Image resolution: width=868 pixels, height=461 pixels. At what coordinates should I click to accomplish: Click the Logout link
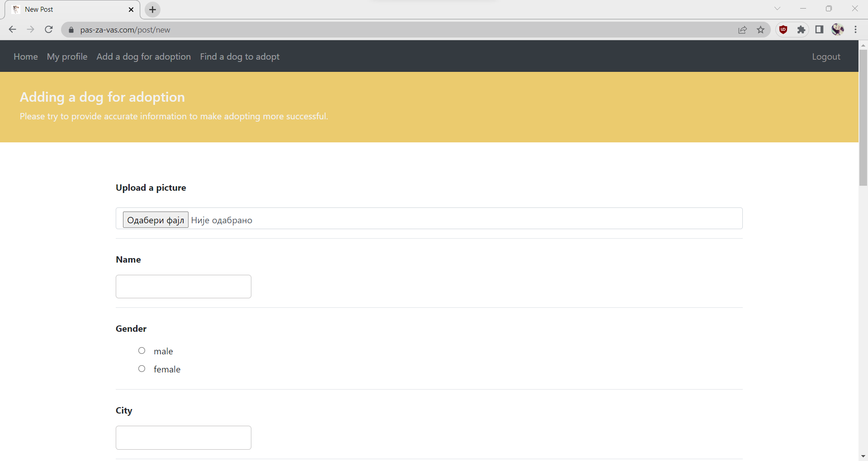[x=826, y=56]
